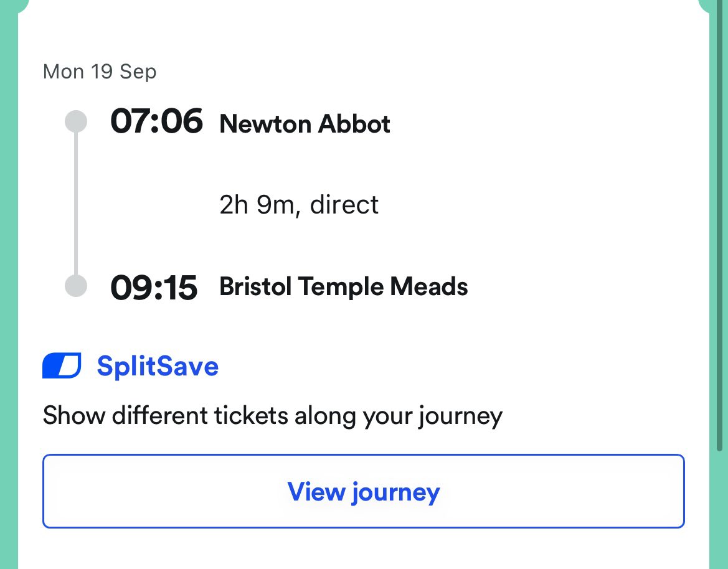Tap the word 'direct' in journey duration
Viewport: 728px width, 569px height.
coord(344,205)
